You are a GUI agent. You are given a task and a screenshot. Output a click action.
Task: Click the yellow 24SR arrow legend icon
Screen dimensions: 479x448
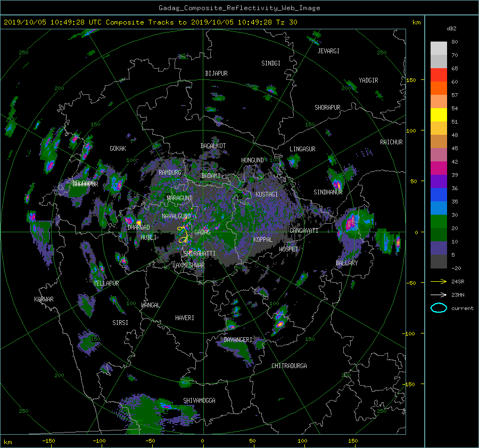coord(439,281)
